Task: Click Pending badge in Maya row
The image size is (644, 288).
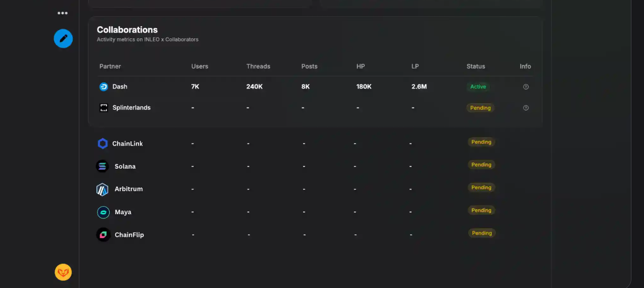Action: coord(481,210)
